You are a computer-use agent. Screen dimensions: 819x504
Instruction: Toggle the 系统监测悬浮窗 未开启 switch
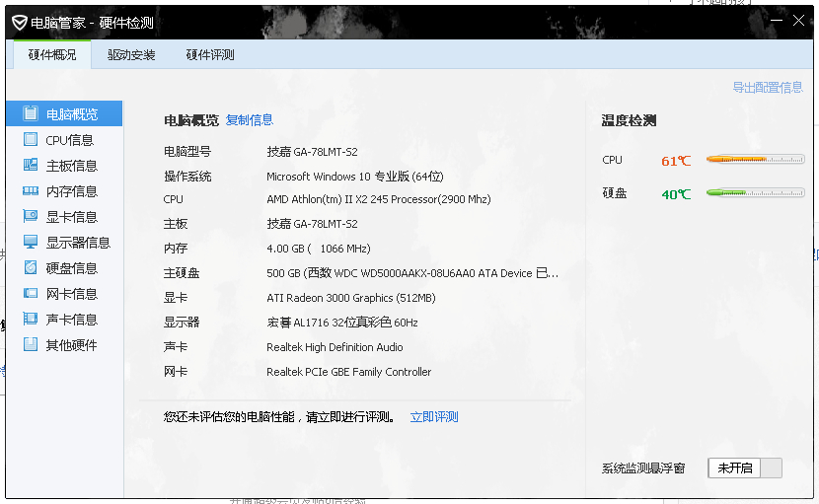745,468
